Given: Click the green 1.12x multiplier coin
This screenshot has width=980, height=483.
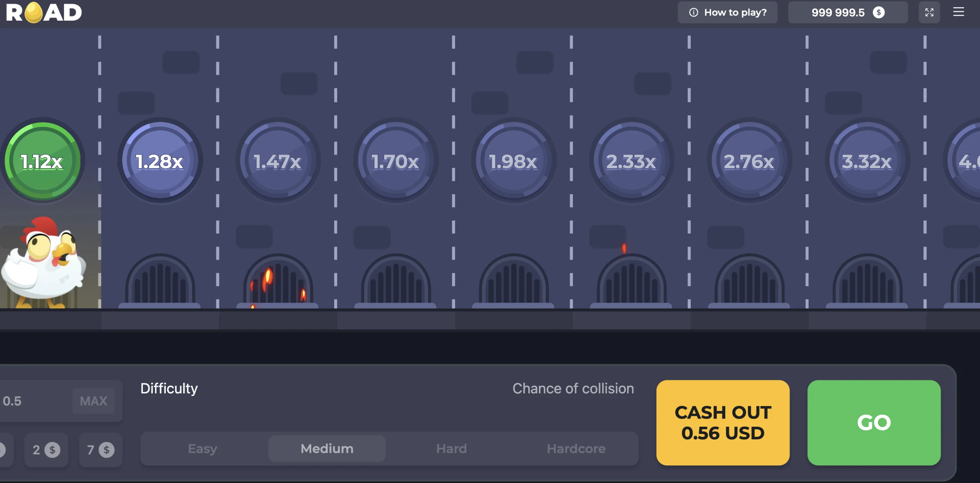Looking at the screenshot, I should point(42,160).
